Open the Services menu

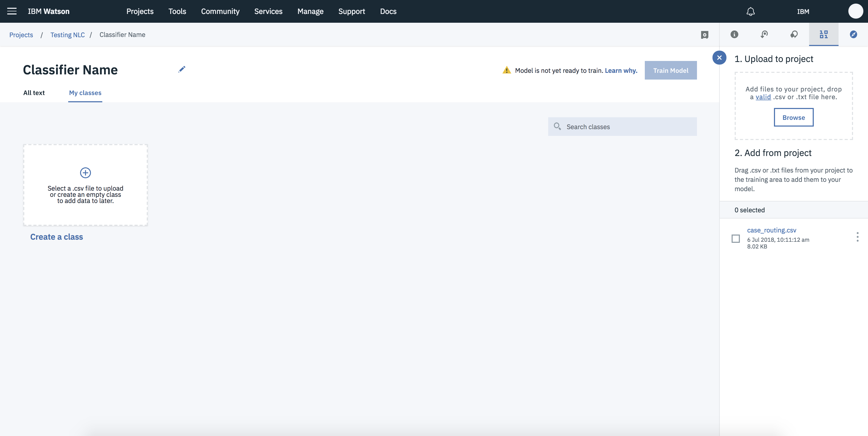pyautogui.click(x=268, y=11)
